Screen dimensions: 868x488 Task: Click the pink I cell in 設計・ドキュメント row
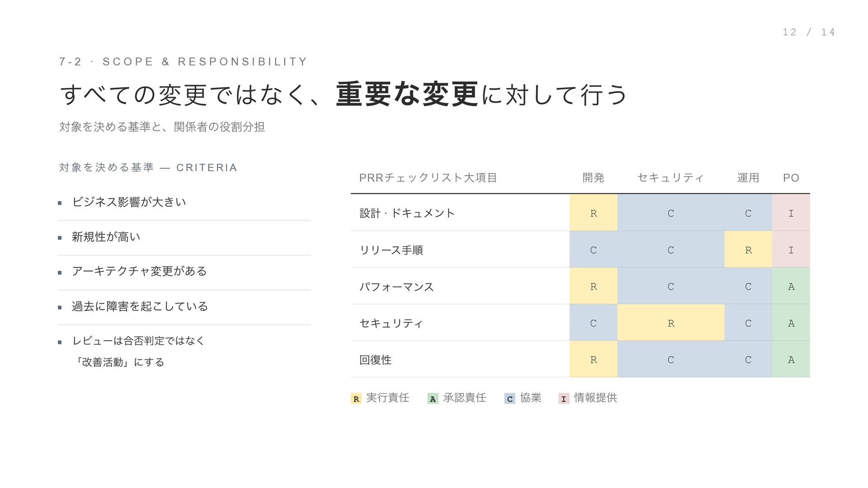pyautogui.click(x=791, y=213)
